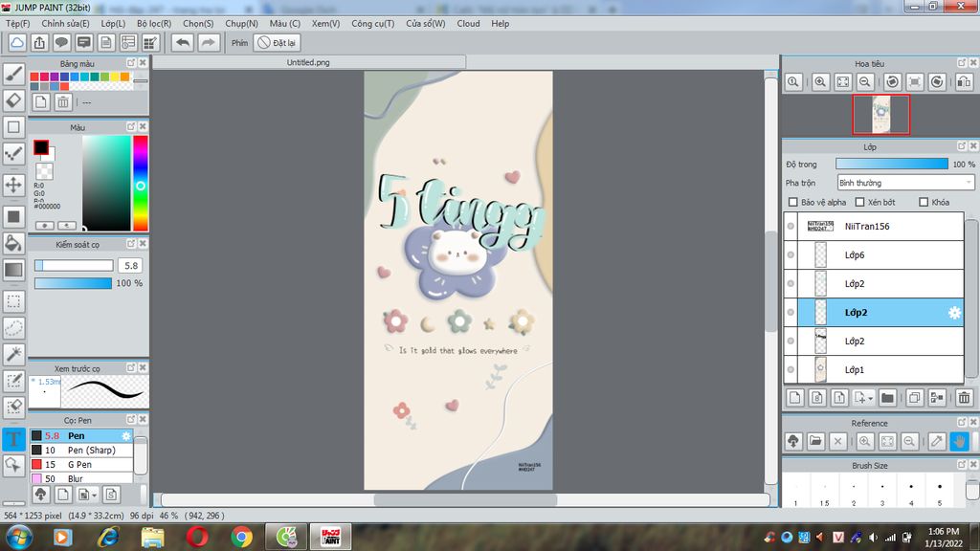Viewport: 980px width, 551px height.
Task: Open the Công cụ(T) menu
Action: tap(372, 23)
